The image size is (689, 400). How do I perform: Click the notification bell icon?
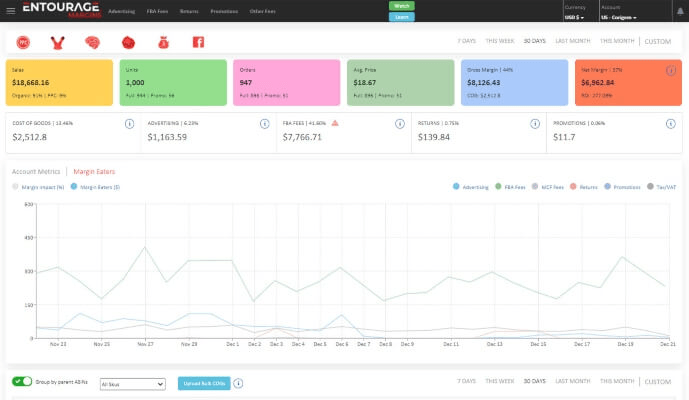click(x=680, y=11)
